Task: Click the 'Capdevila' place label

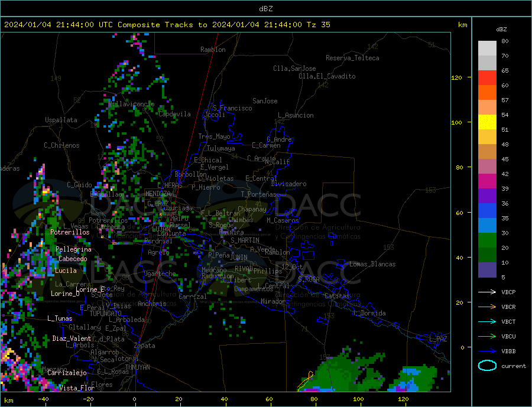Action: [174, 114]
